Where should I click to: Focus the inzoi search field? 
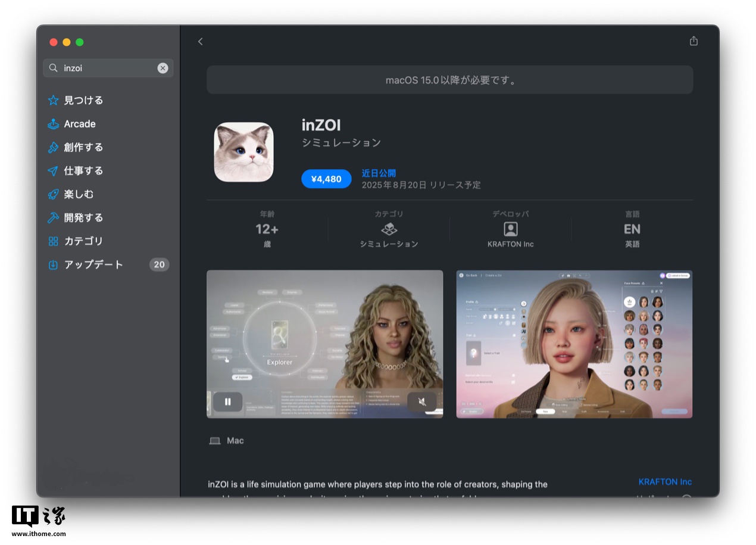pos(108,68)
